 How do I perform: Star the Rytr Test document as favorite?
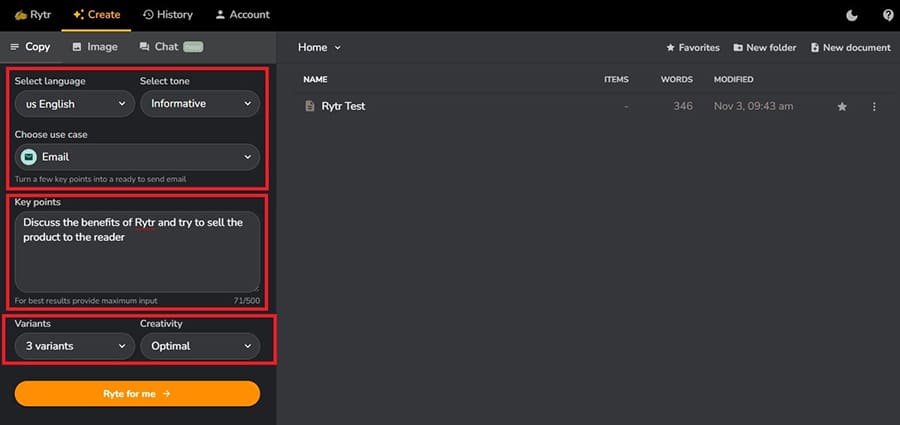(x=842, y=107)
